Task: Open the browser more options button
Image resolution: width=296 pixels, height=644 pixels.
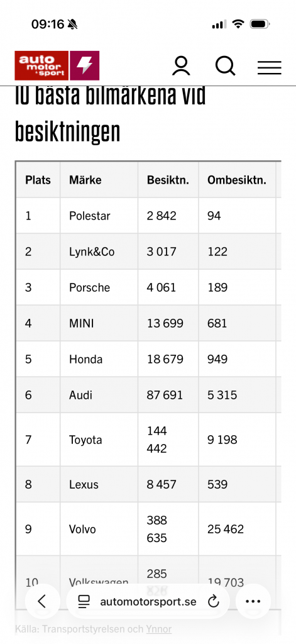Action: 253,601
